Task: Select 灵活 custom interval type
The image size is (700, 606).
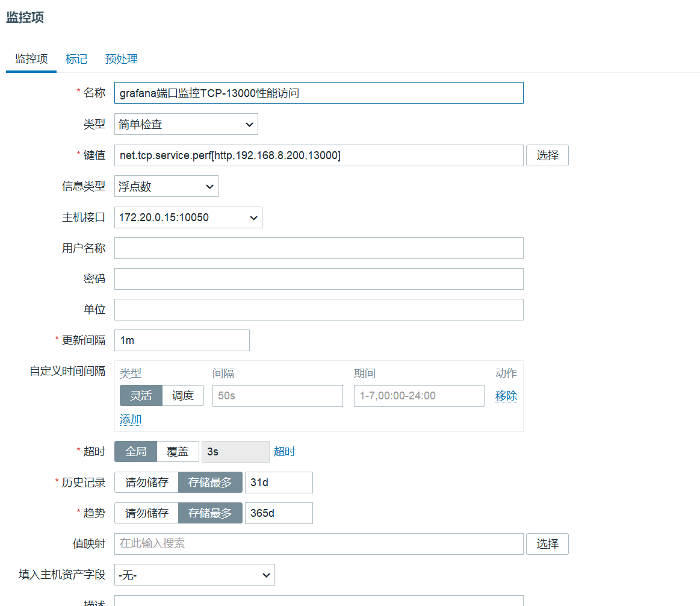Action: click(x=141, y=396)
